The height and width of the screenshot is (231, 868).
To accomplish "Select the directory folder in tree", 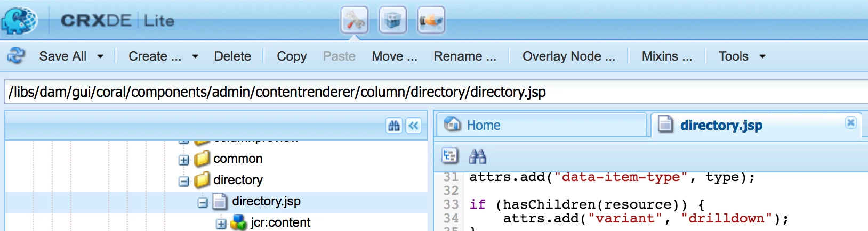I will click(x=238, y=180).
